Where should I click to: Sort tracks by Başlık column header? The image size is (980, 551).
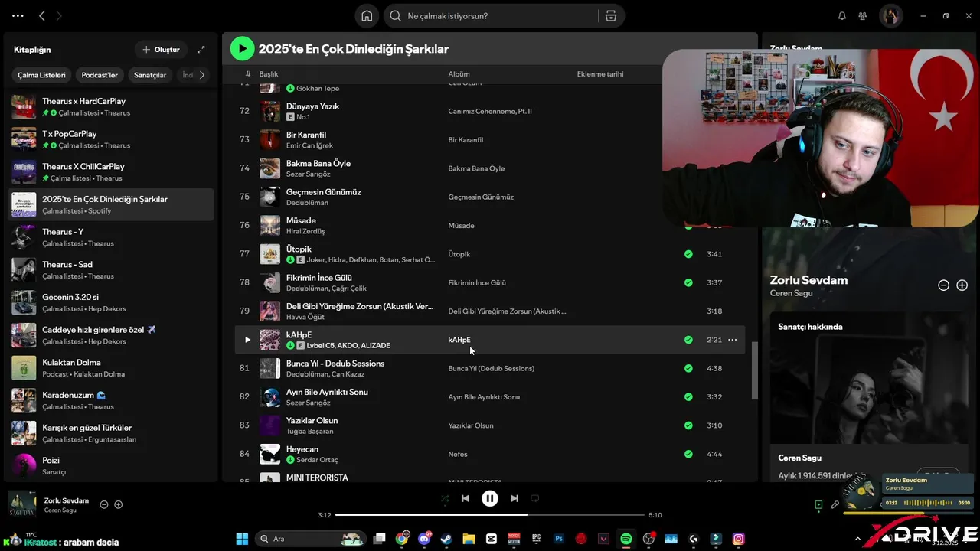click(269, 74)
